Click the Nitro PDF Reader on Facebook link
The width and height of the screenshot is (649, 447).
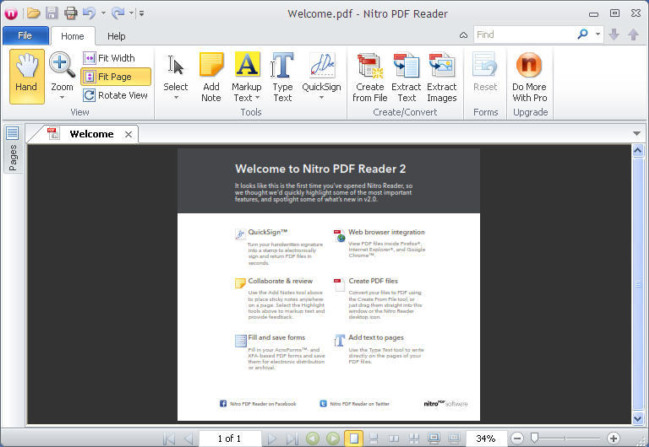click(x=258, y=404)
